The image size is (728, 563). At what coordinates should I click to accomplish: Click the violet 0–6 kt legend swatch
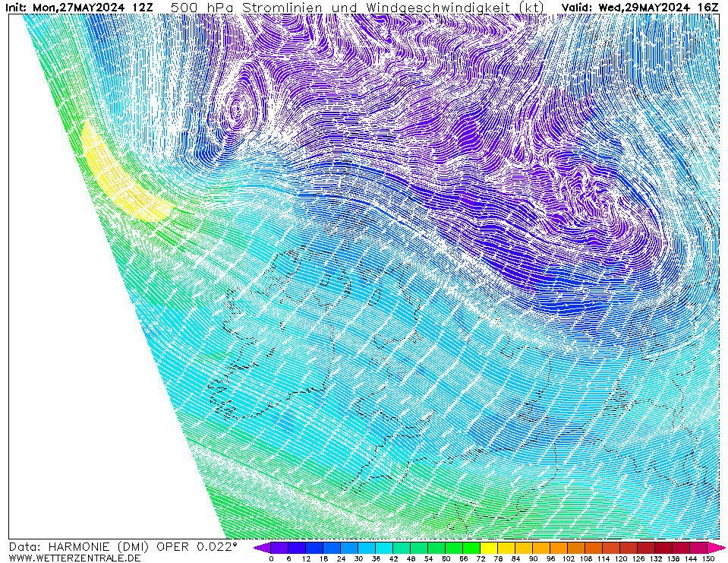point(279,548)
